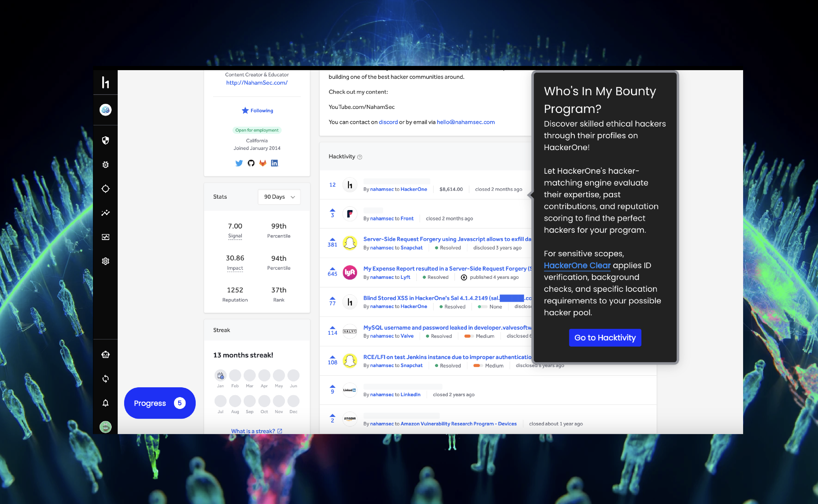The height and width of the screenshot is (504, 818).
Task: Upvote the Front report with 3 votes
Action: tap(332, 210)
